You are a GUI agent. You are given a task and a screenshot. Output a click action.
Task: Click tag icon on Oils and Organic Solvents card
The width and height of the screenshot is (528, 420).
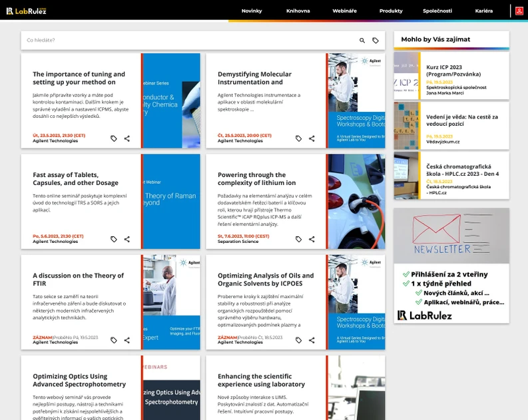pos(299,340)
